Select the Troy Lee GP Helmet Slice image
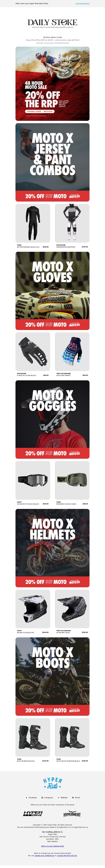Image resolution: width=105 pixels, height=868 pixels. coord(72,609)
